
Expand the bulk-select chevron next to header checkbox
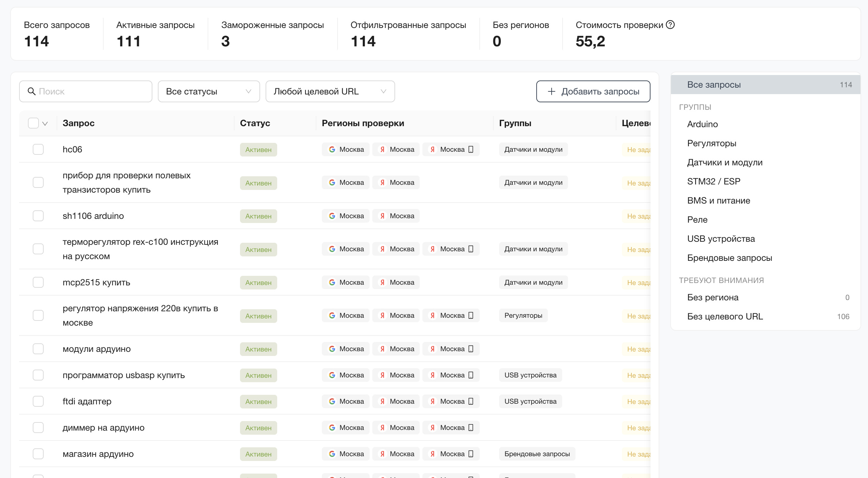[45, 123]
